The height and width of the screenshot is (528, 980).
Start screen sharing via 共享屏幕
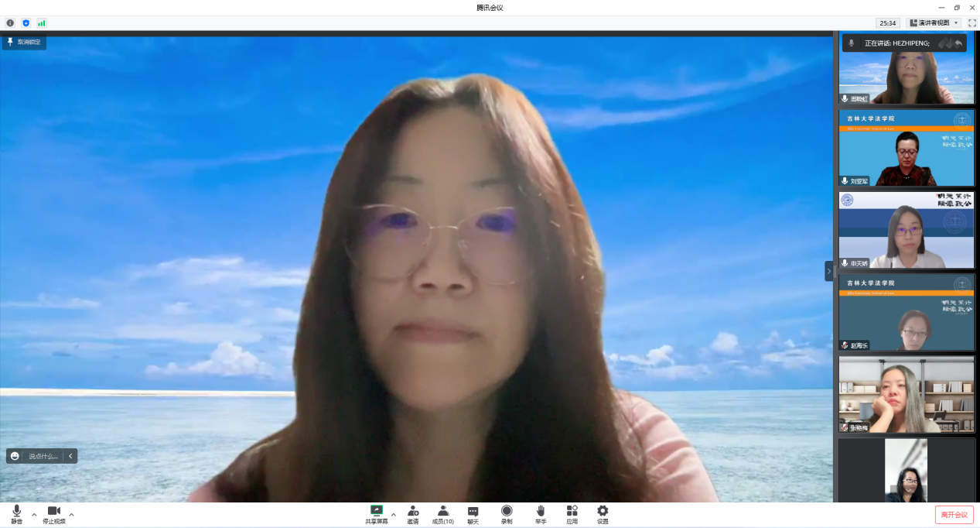point(376,512)
